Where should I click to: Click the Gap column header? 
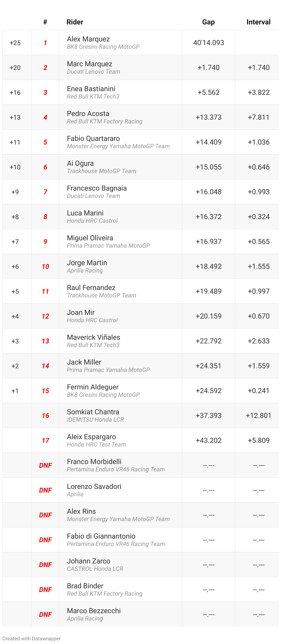[x=208, y=22]
